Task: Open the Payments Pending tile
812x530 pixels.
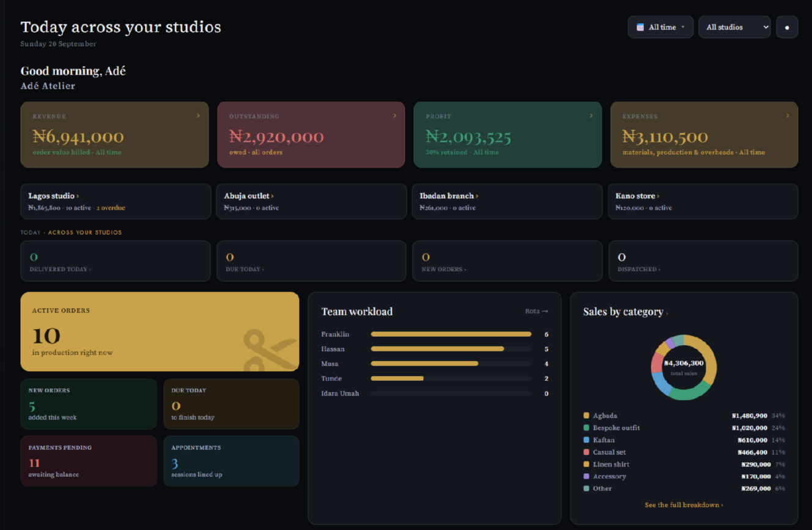Action: 89,461
